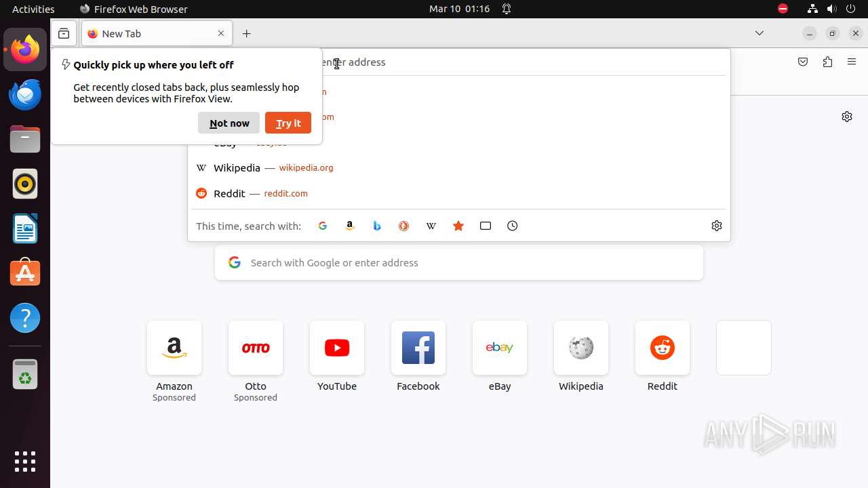The height and width of the screenshot is (488, 868).
Task: Search open tabs with tabs icon
Action: (x=486, y=226)
